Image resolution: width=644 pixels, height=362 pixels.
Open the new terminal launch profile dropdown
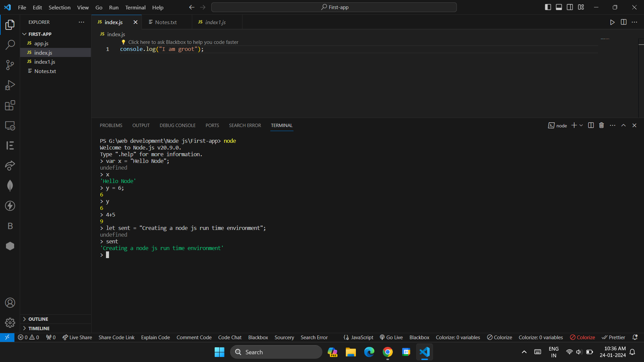[x=581, y=125]
